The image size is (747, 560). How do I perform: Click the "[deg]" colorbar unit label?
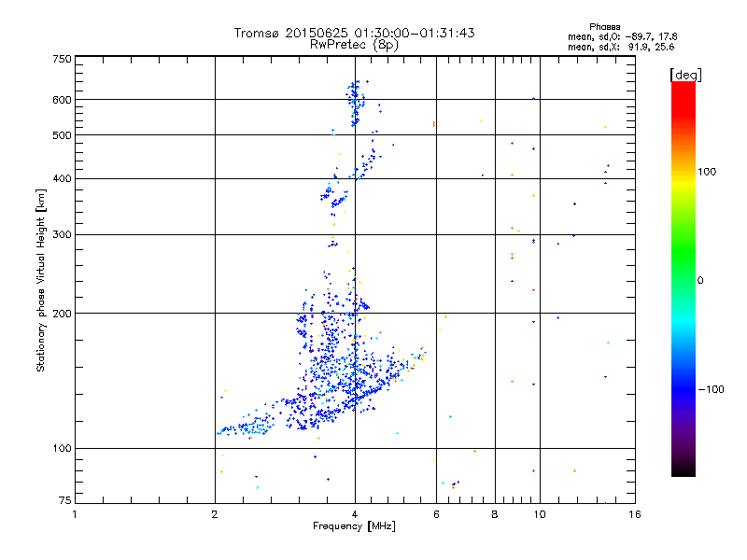[685, 75]
